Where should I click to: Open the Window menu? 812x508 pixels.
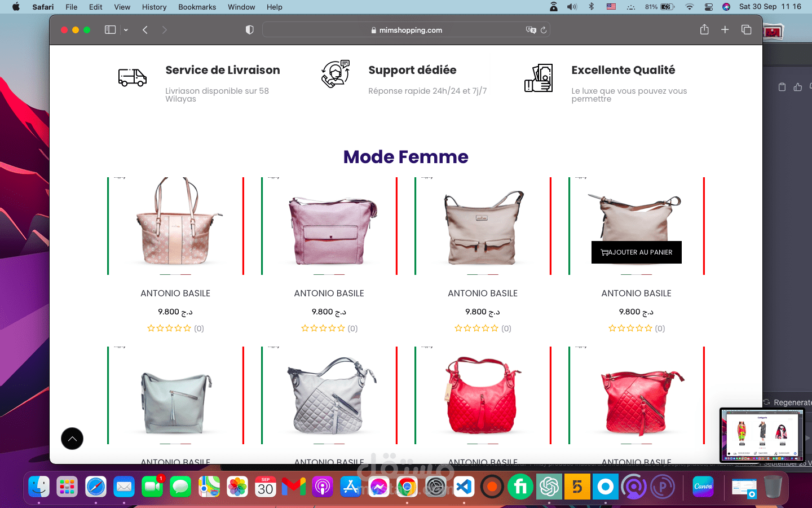[x=241, y=7]
